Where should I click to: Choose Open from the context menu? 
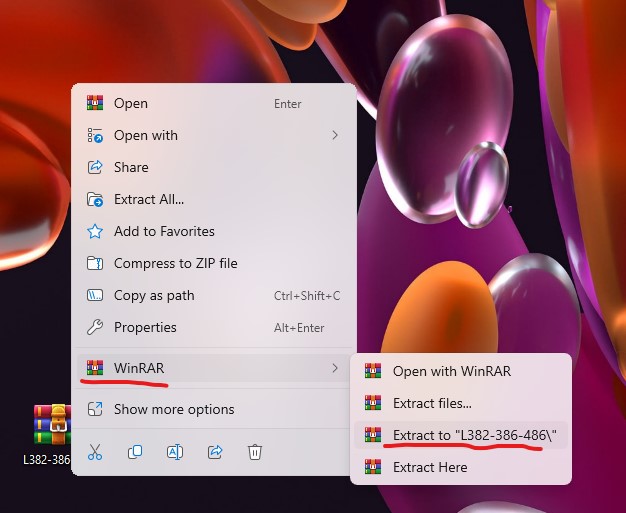point(131,103)
